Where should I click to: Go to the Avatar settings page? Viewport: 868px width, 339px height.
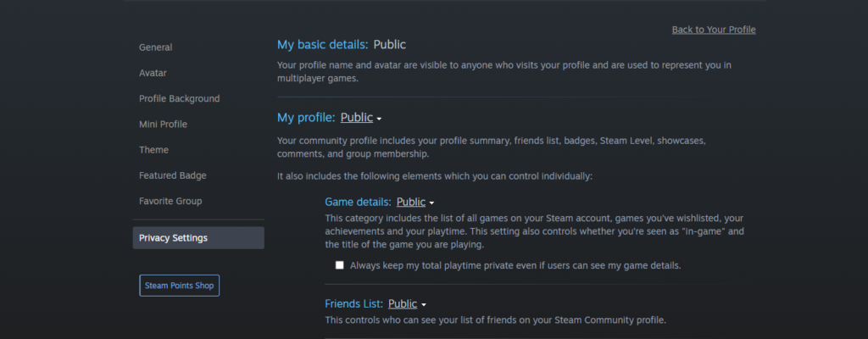pos(153,73)
